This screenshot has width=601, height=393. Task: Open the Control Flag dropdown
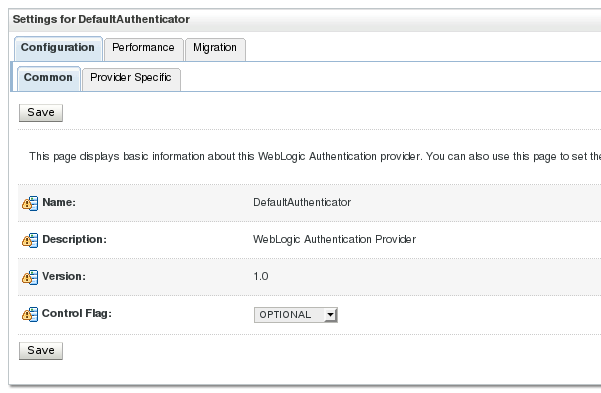[x=296, y=315]
